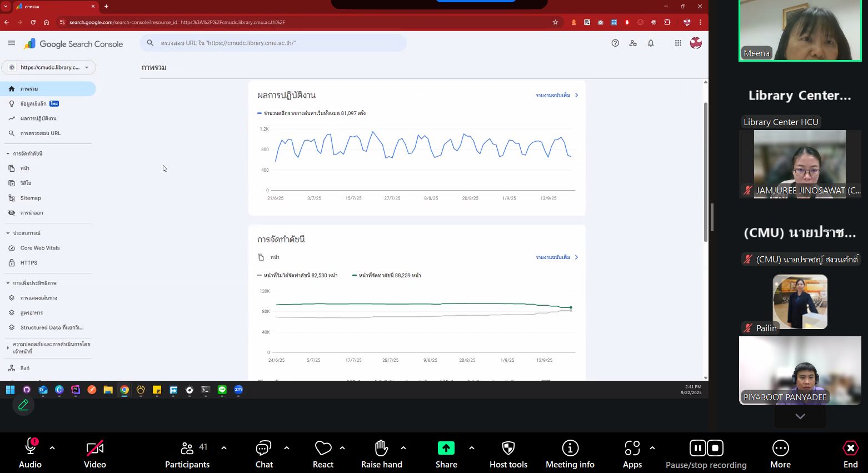Screen dimensions: 868x473
Task: Expand audio options arrow next to Audio
Action: coord(52,448)
